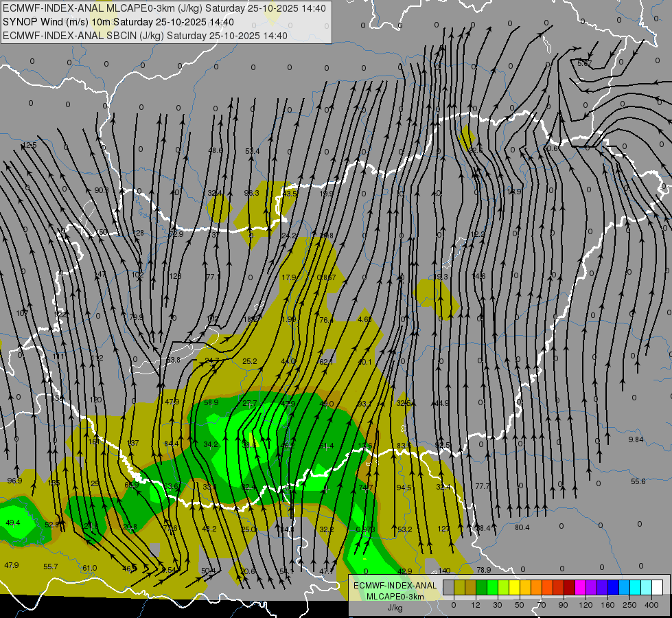Image resolution: width=672 pixels, height=618 pixels.
Task: Click the 94.5 map value
Action: coord(404,488)
